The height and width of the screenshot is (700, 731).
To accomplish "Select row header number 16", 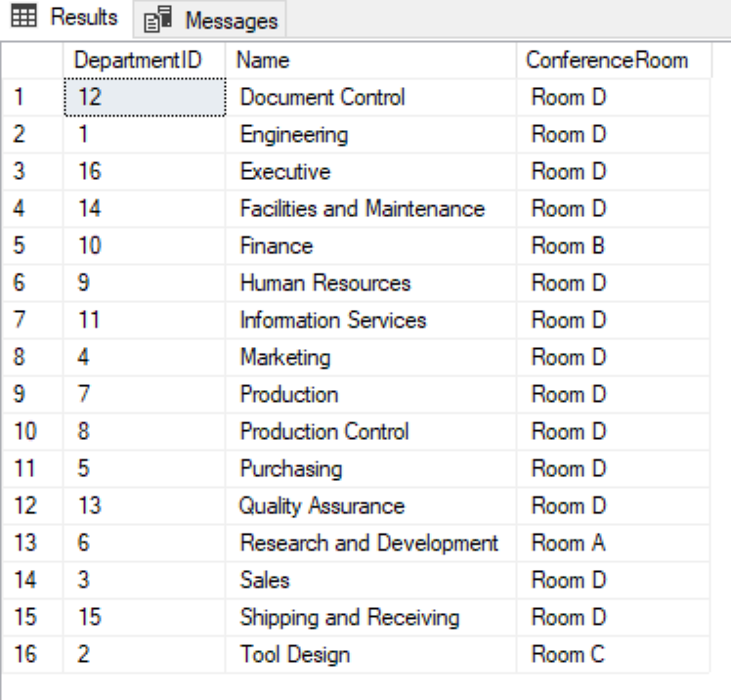I will coord(32,654).
